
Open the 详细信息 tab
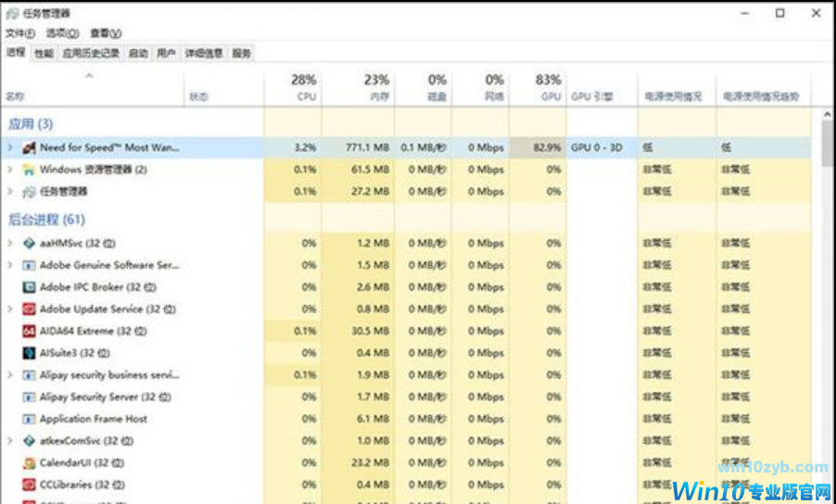[x=203, y=54]
